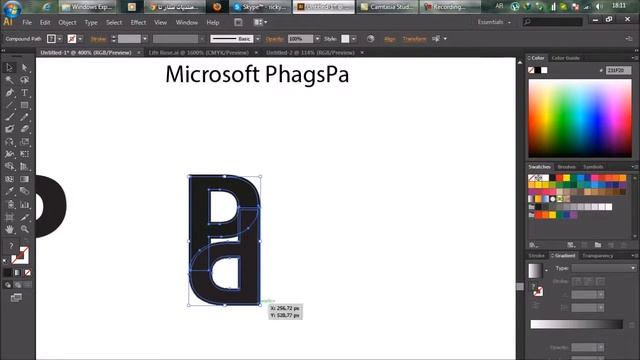Select the Line Segment tool
Image resolution: width=640 pixels, height=360 pixels.
[9, 105]
